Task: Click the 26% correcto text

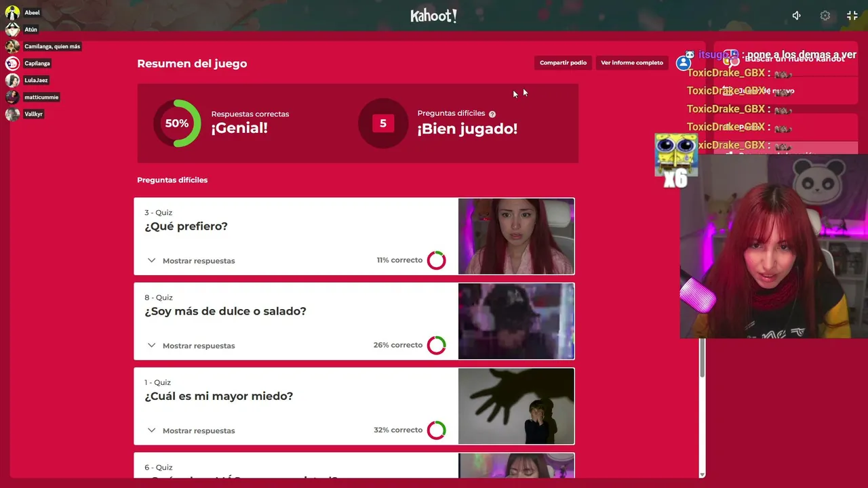Action: [398, 345]
